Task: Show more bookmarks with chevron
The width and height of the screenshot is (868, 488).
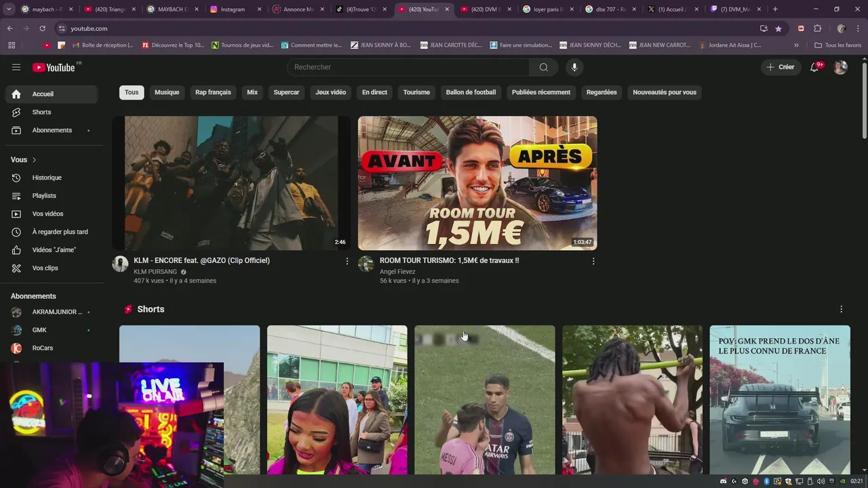Action: pyautogui.click(x=796, y=45)
